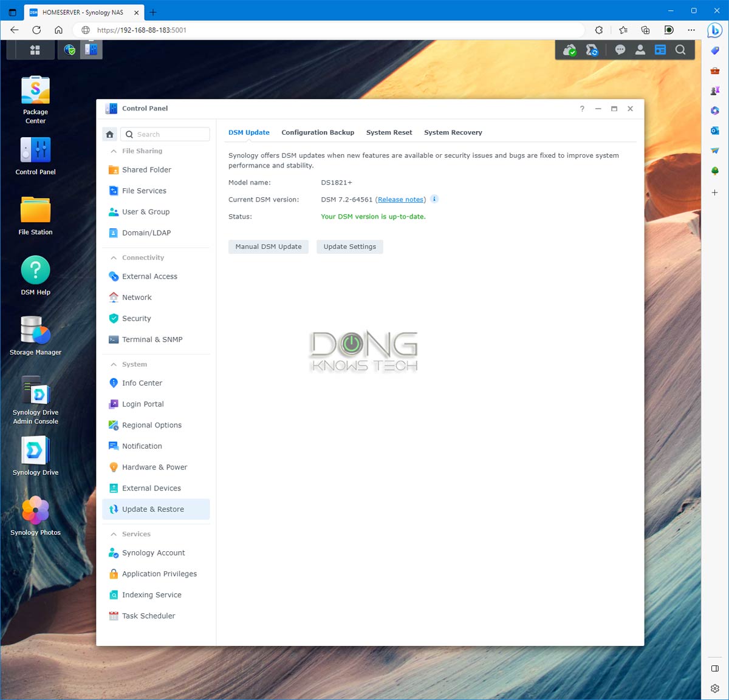Click browser back arrow
The width and height of the screenshot is (729, 700).
pyautogui.click(x=15, y=30)
